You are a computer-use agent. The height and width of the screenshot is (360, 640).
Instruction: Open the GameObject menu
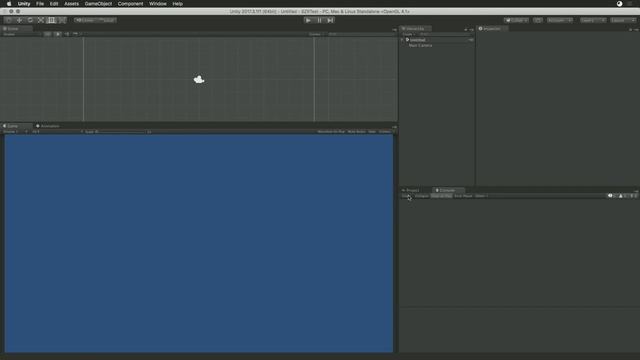pos(98,4)
